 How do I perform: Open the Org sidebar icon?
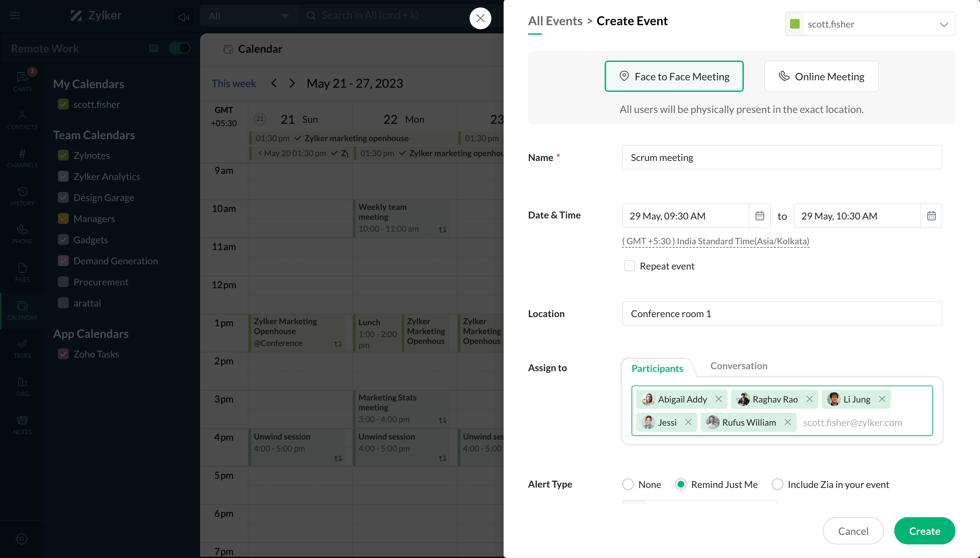22,387
